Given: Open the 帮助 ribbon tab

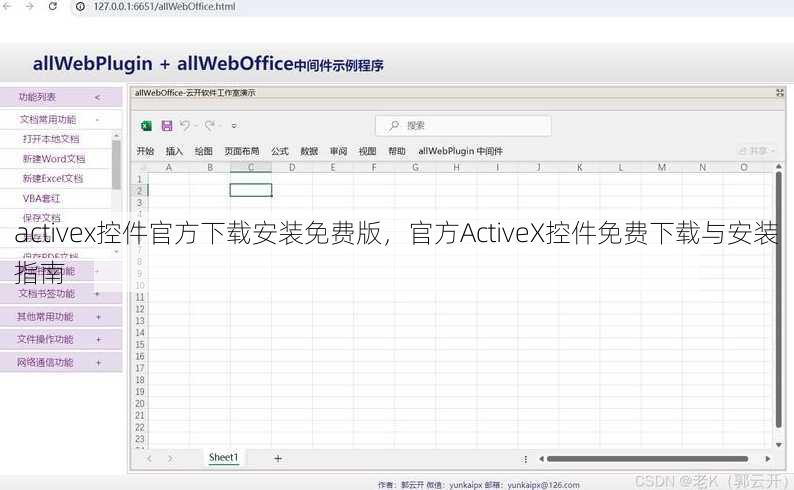Looking at the screenshot, I should (x=396, y=151).
